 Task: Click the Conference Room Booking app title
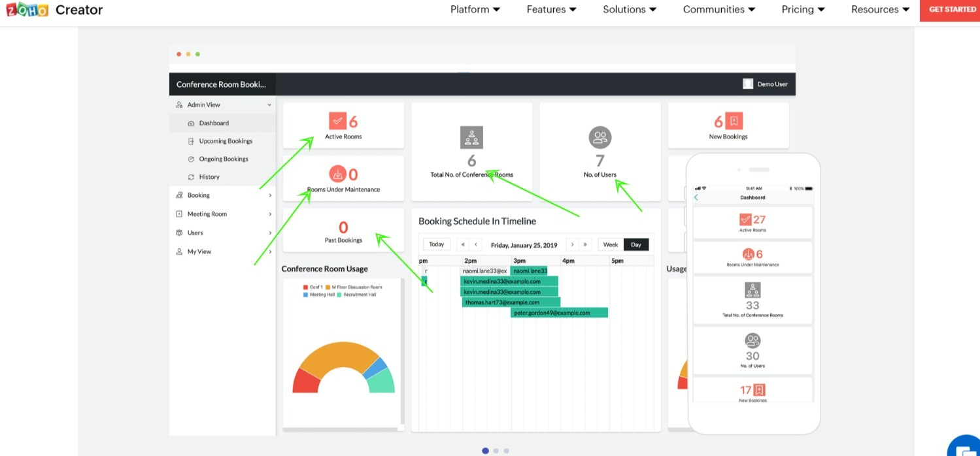(221, 84)
